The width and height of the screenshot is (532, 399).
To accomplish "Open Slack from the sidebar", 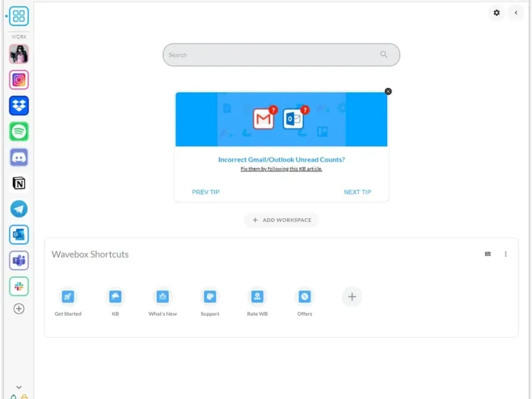I will [19, 287].
